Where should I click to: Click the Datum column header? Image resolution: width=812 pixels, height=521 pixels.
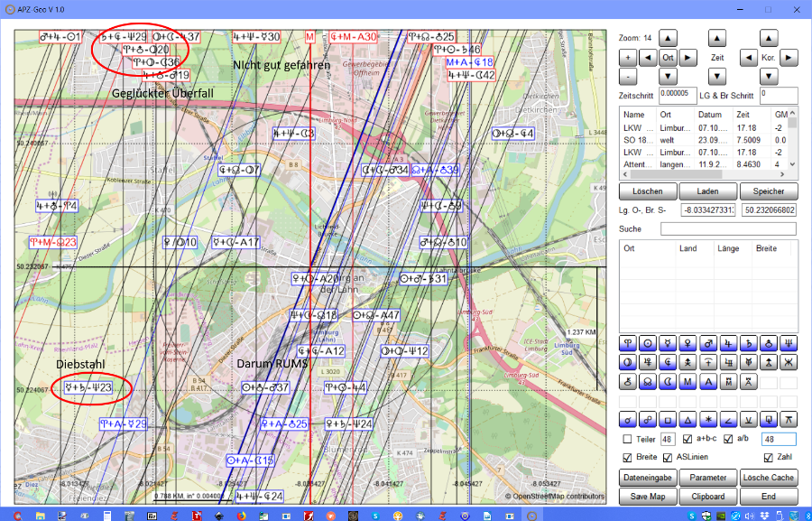(x=714, y=115)
